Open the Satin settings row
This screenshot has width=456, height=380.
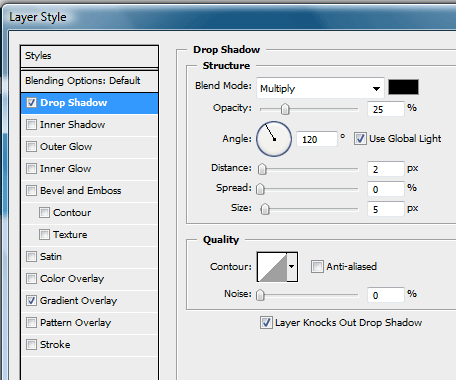point(89,257)
